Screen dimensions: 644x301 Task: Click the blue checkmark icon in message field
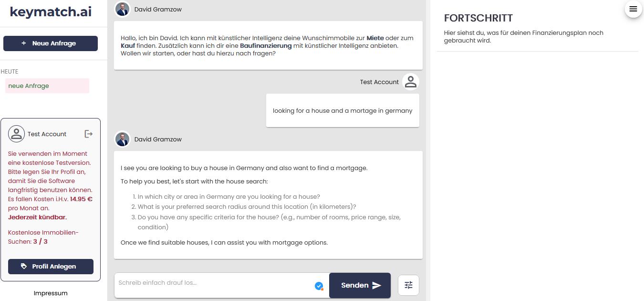(x=319, y=286)
